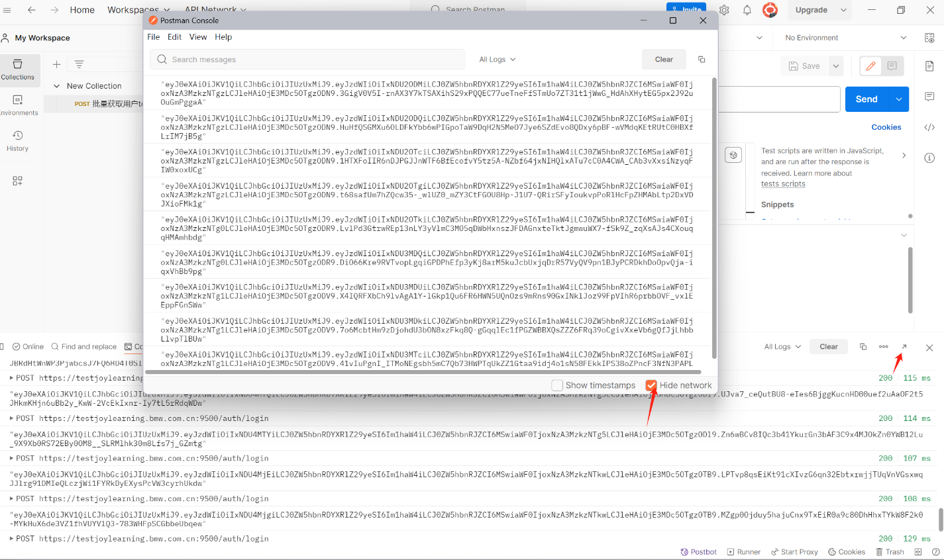Open the History sidebar panel

[18, 140]
